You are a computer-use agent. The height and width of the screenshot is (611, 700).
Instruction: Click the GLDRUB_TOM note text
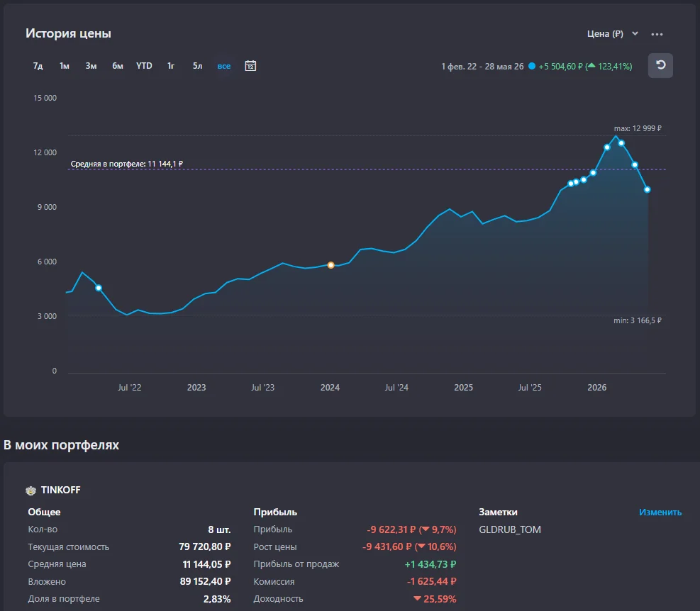[510, 529]
